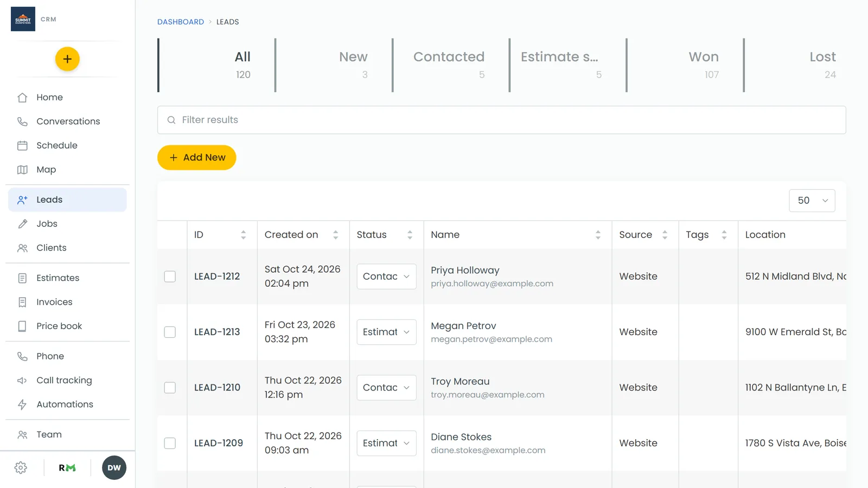Viewport: 868px width, 488px height.
Task: Open settings gear icon in sidebar footer
Action: click(x=21, y=468)
